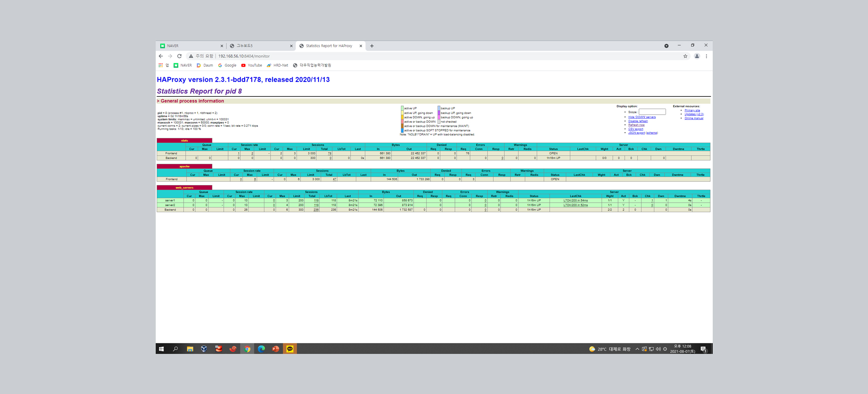
Task: Click the browser forward arrow
Action: [x=170, y=56]
